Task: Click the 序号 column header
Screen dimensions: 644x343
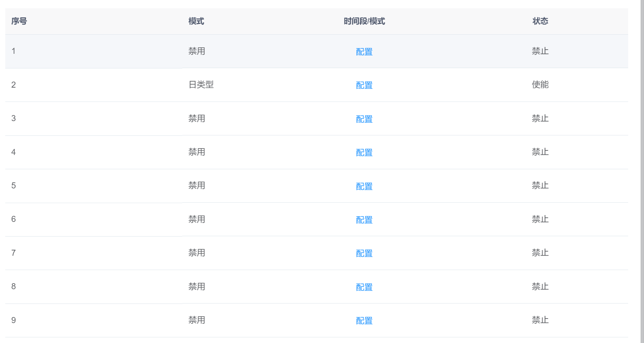Action: coord(19,21)
